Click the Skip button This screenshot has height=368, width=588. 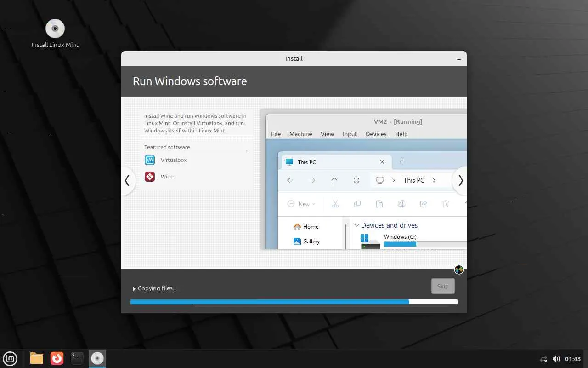pos(443,286)
